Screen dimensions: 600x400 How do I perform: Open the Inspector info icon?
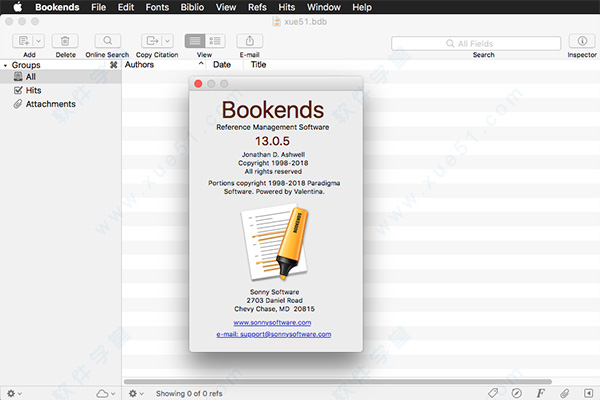click(x=582, y=41)
